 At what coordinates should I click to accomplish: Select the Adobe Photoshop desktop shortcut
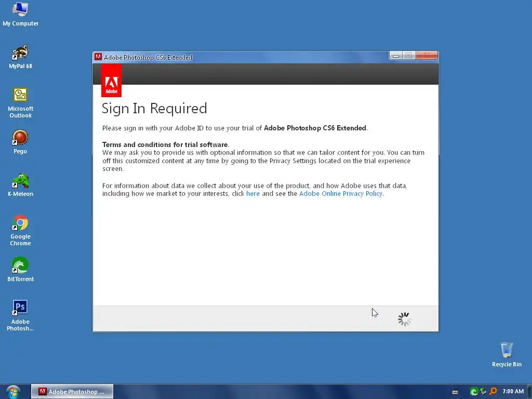pyautogui.click(x=20, y=315)
